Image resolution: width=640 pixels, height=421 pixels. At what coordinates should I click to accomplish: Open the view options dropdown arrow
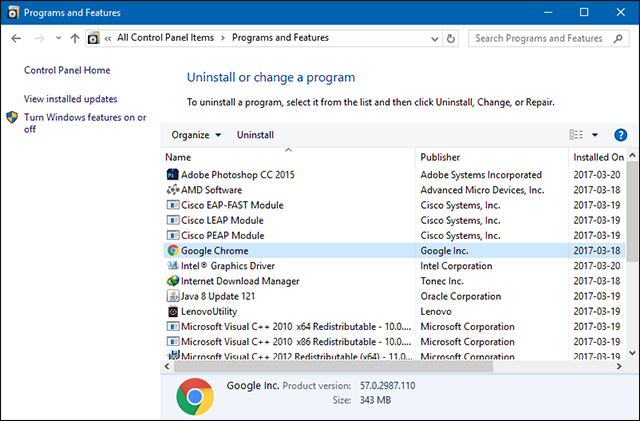click(x=595, y=135)
